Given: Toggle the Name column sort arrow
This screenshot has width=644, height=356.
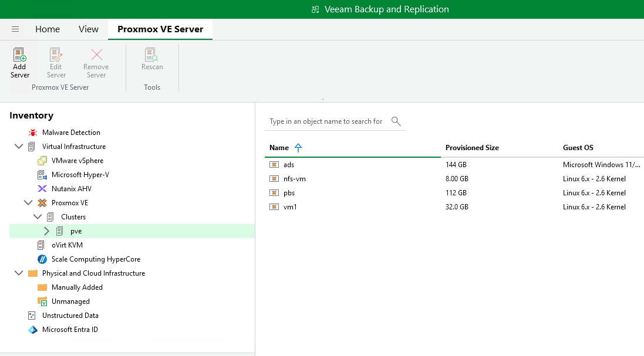Looking at the screenshot, I should click(x=298, y=148).
